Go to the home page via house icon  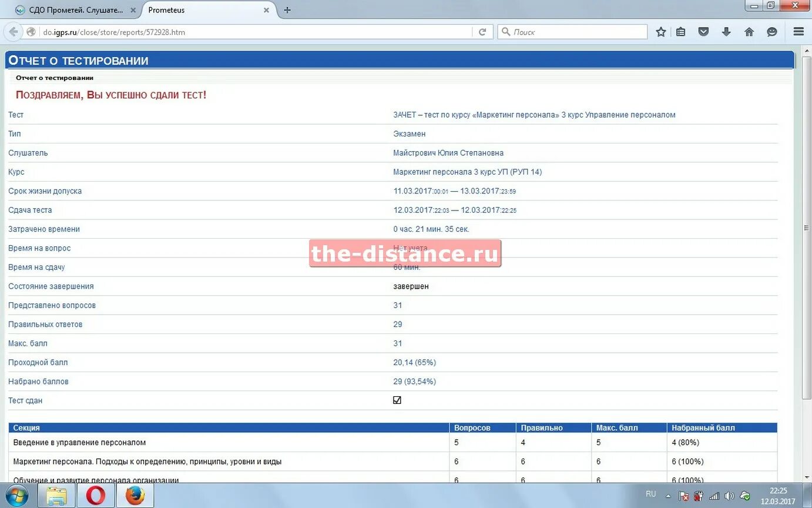749,32
